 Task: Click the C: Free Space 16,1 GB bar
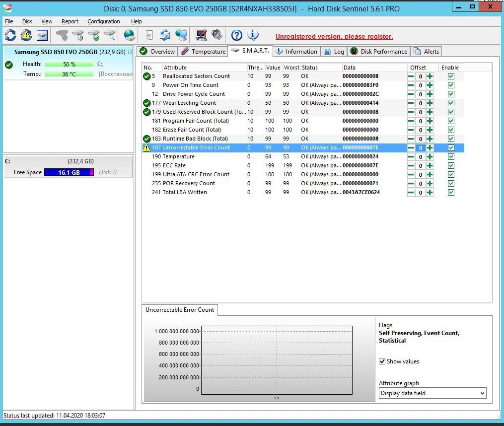click(69, 172)
